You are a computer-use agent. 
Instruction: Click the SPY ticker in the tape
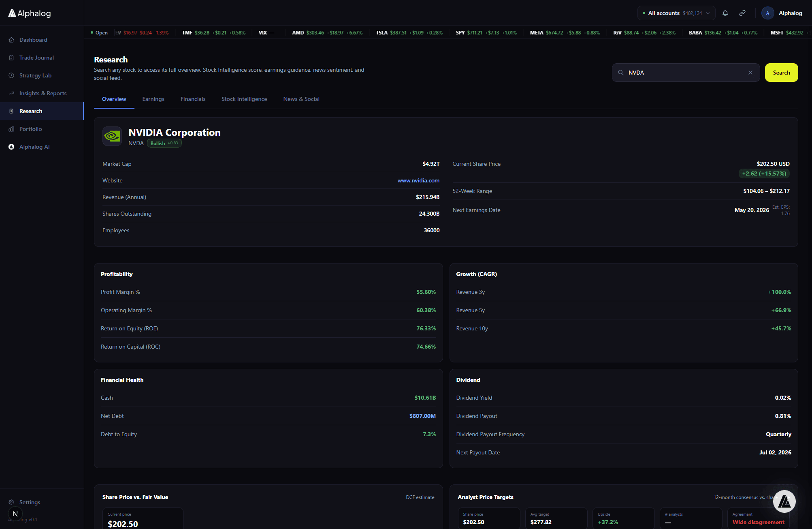click(486, 33)
